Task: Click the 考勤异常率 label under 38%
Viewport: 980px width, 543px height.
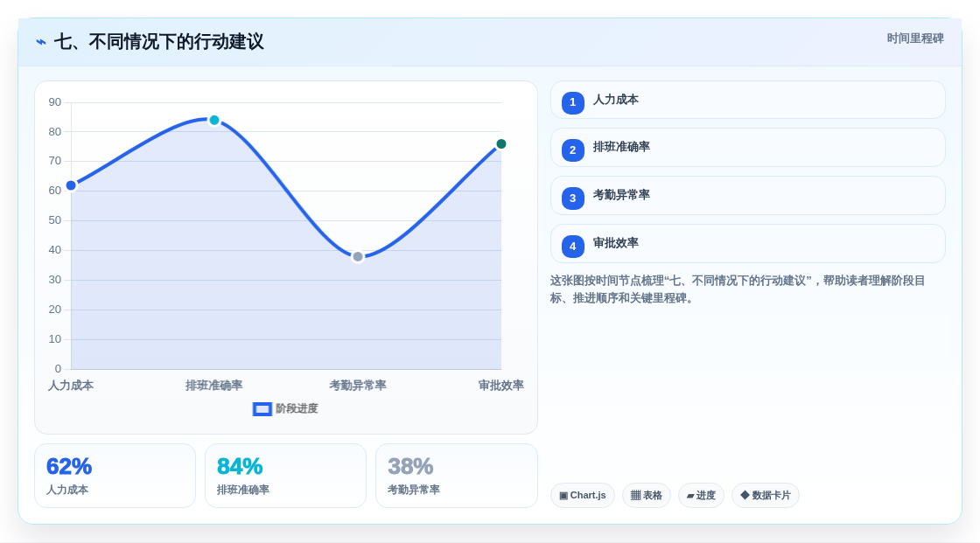Action: click(x=414, y=490)
